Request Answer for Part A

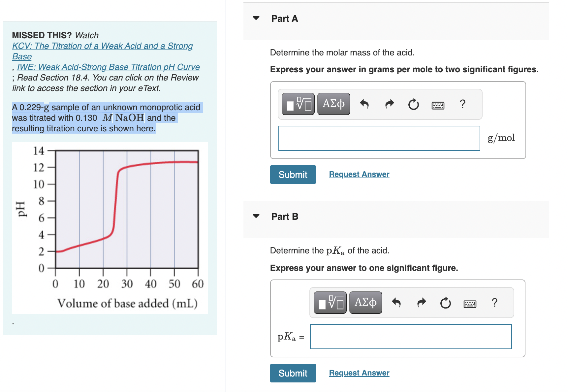[x=359, y=174]
